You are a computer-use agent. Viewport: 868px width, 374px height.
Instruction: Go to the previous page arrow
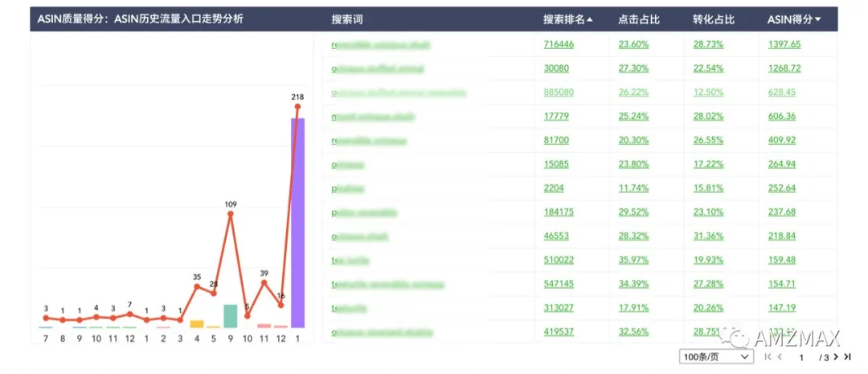coord(779,356)
